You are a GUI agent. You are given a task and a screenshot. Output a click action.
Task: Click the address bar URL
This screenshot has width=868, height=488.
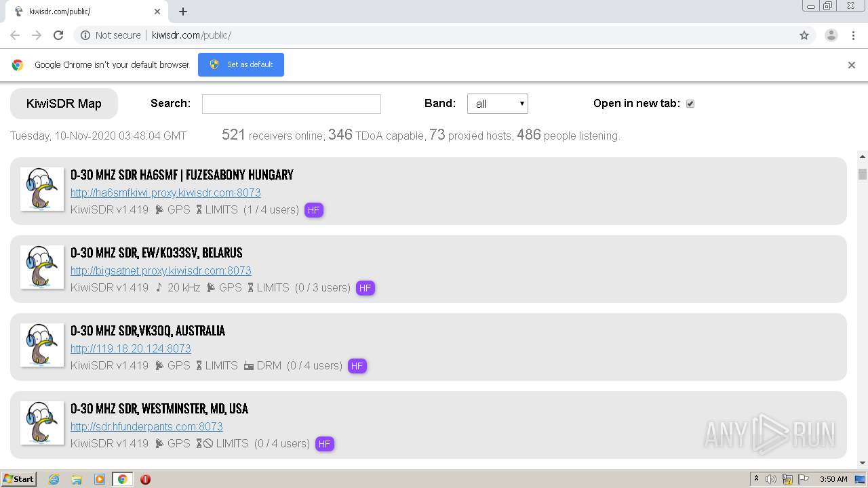point(191,35)
